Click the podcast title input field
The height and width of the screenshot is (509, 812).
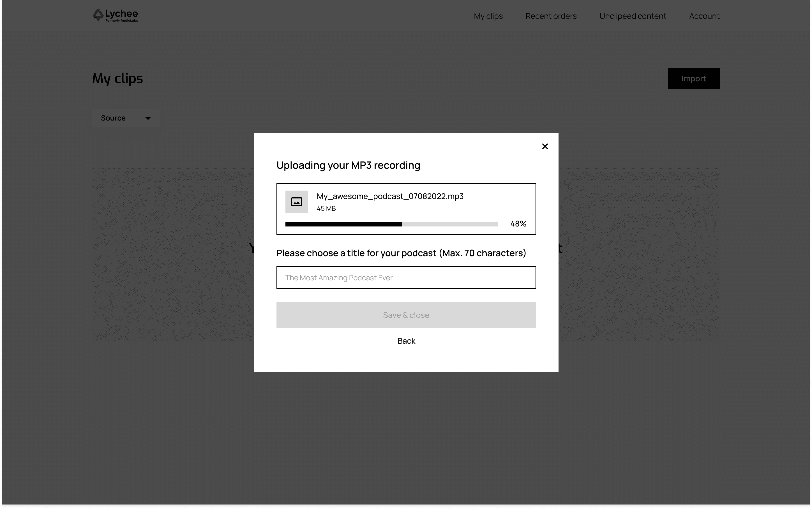(406, 278)
